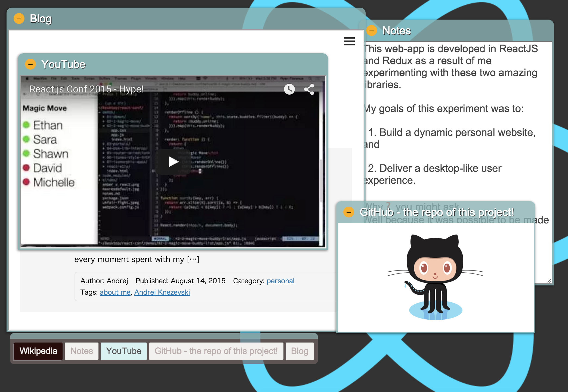Click 'Author: Andrej' text in Blog
Screen dimensions: 568x392
(x=104, y=281)
